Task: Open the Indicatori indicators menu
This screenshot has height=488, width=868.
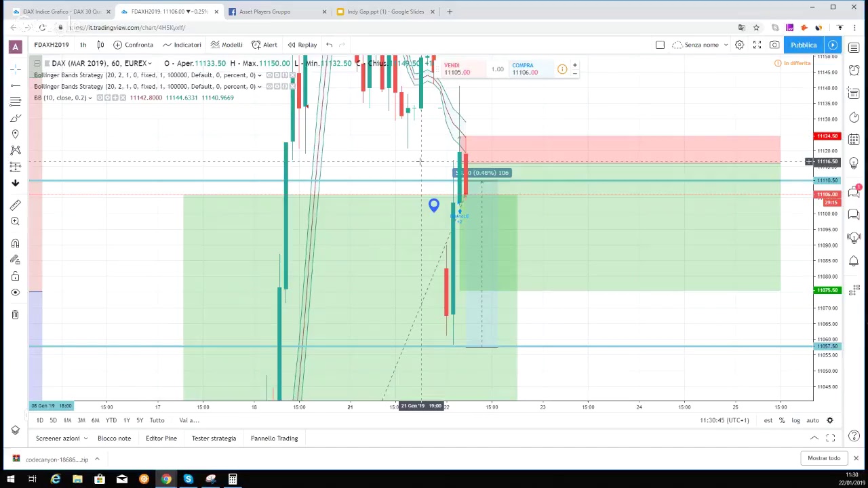Action: (x=182, y=45)
